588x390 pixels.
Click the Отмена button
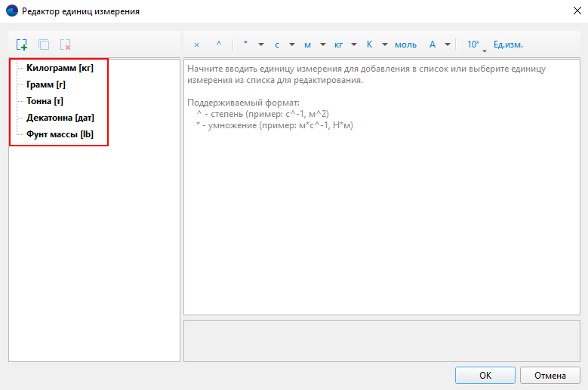550,375
